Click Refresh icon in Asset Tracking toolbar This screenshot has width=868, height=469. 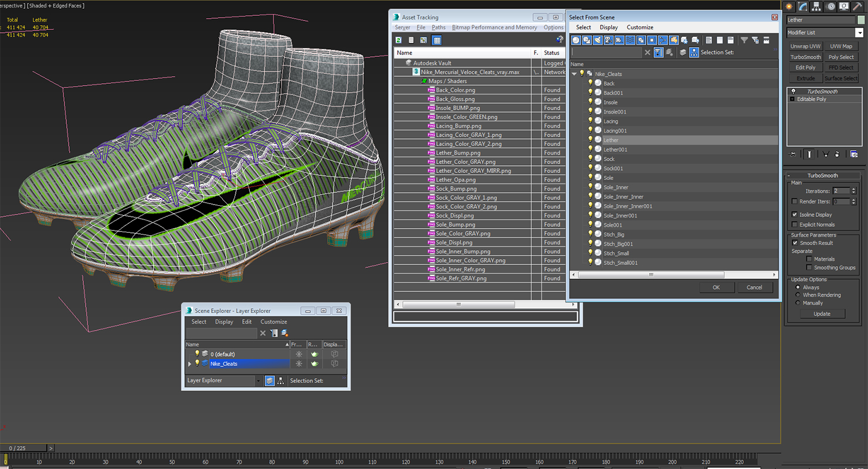coord(398,40)
